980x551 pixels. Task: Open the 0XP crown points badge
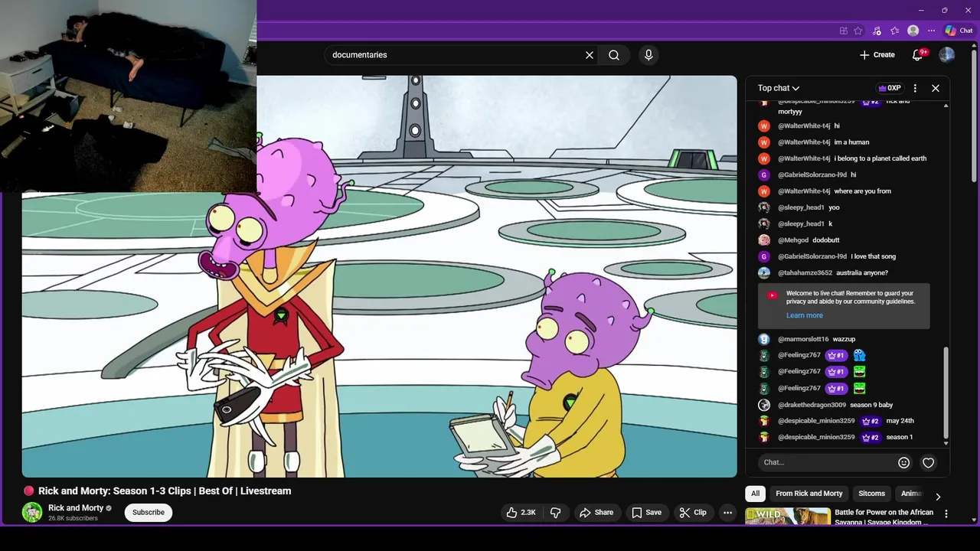coord(889,88)
